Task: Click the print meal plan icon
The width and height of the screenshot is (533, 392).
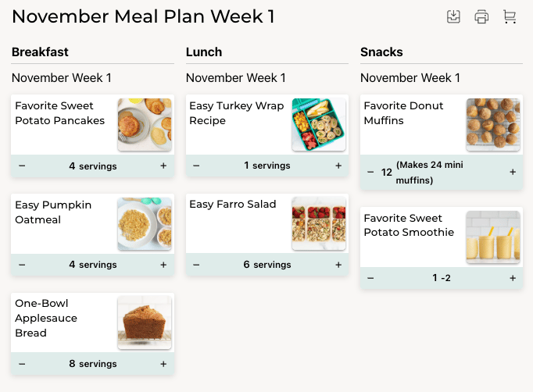Action: [481, 17]
